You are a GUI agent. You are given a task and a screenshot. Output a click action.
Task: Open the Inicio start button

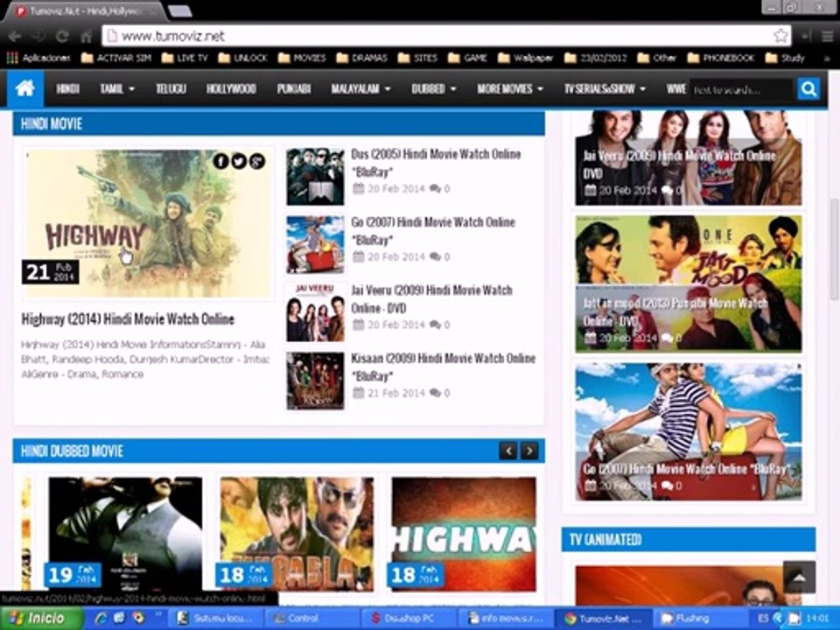click(42, 619)
